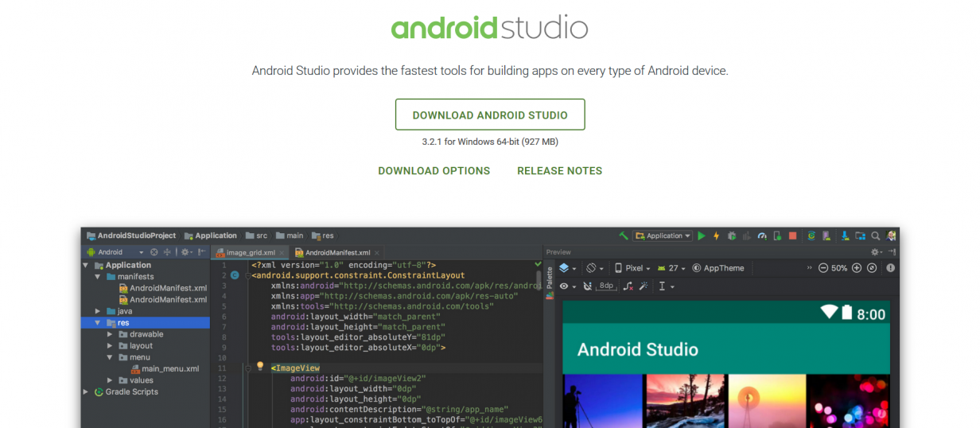Viewport: 980px width, 428px height.
Task: Collapse the Application tree node
Action: [x=87, y=265]
